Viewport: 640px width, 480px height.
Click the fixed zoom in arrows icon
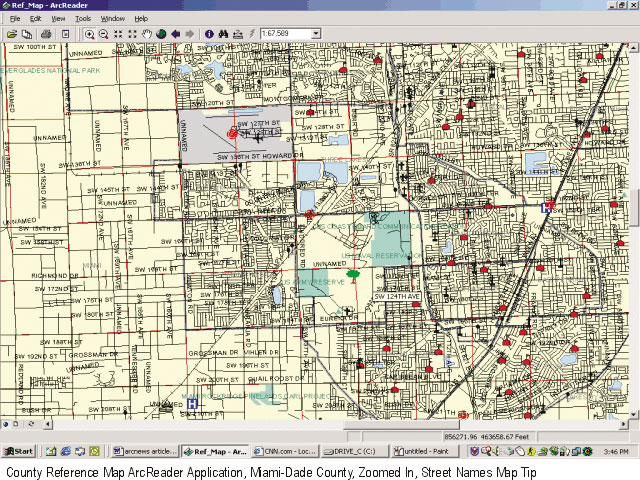pos(118,33)
